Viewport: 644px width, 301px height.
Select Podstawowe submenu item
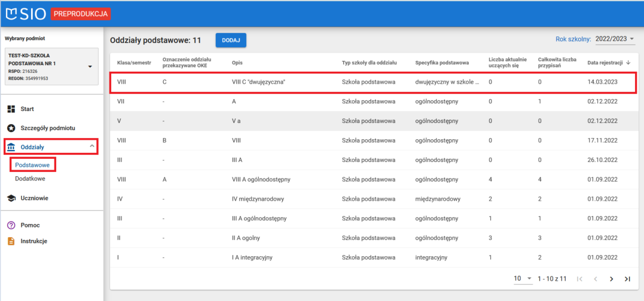(32, 164)
